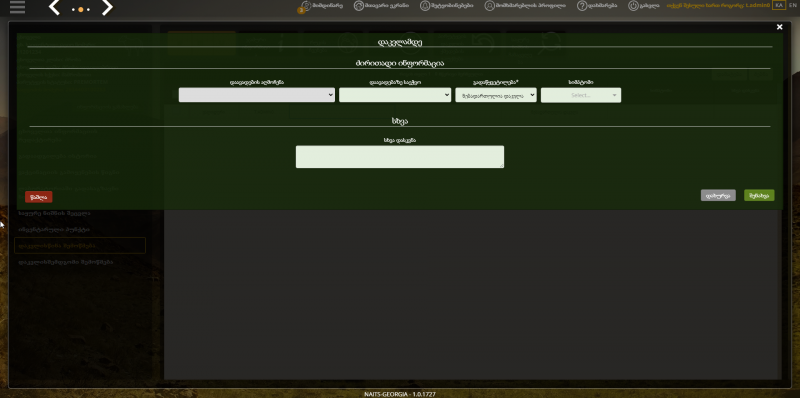800x398 pixels.
Task: Open the required (starred) dropdown, third in row
Action: tap(496, 95)
